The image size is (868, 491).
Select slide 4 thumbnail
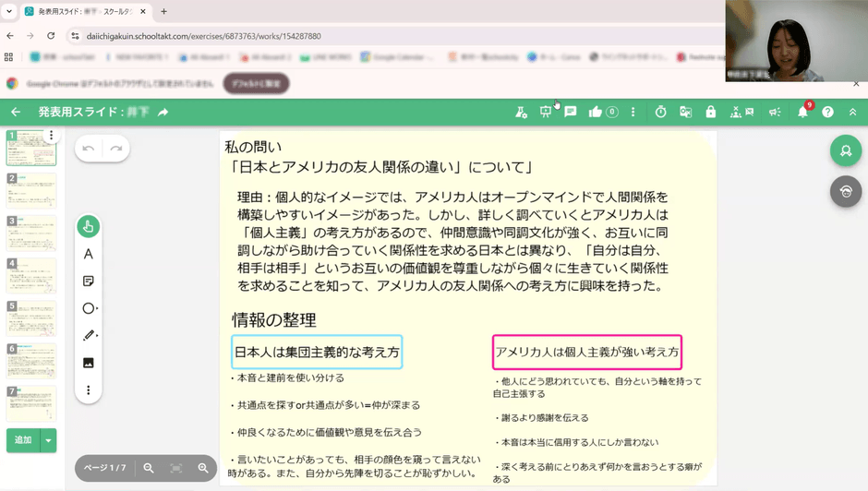coord(31,276)
